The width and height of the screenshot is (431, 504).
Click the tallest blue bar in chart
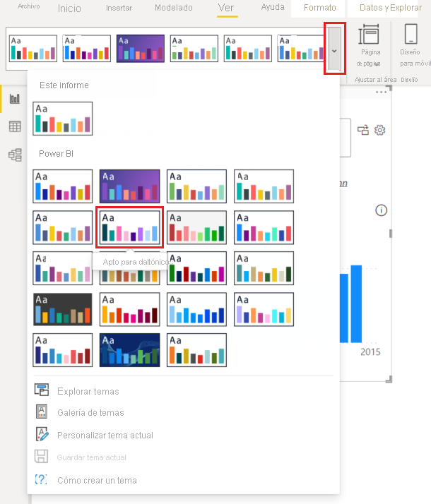356,304
